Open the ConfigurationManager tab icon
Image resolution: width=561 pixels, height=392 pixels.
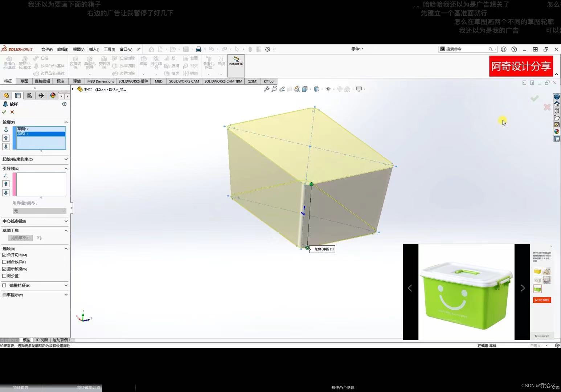tap(29, 95)
